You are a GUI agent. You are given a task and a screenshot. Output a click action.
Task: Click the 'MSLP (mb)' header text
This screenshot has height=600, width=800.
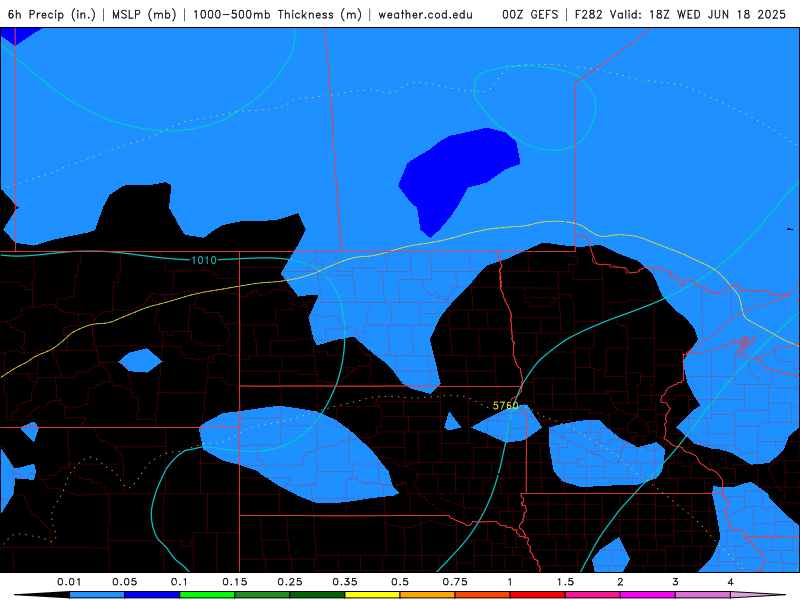[x=144, y=14]
